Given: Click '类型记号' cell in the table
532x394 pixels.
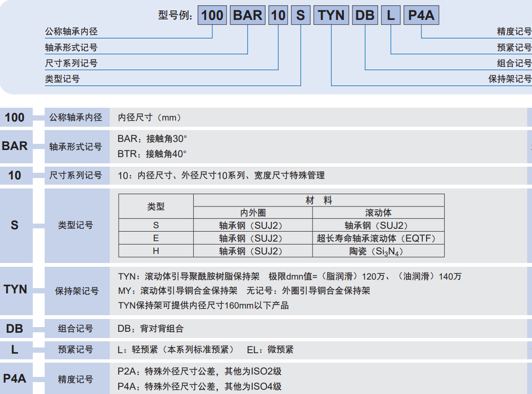Looking at the screenshot, I should 77,225.
